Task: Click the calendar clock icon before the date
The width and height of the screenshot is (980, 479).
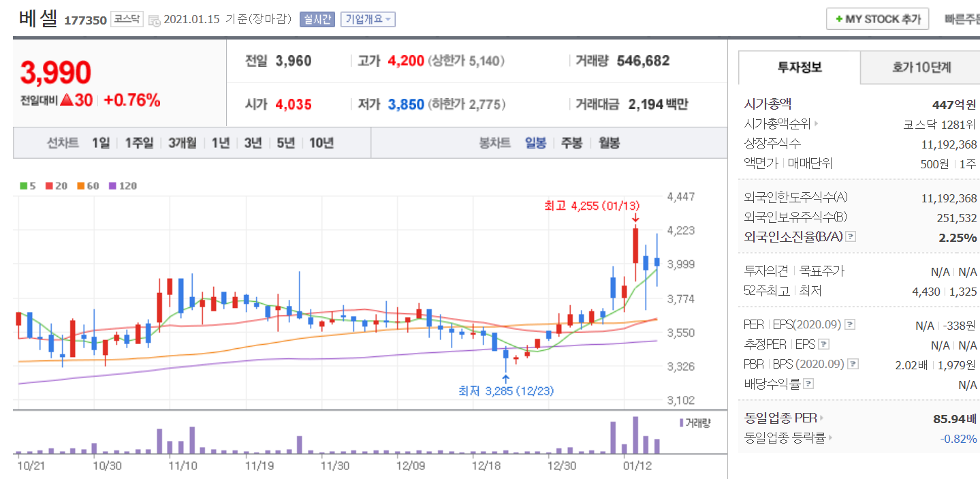Action: (x=154, y=20)
